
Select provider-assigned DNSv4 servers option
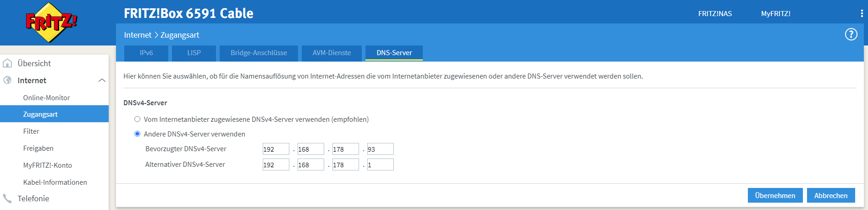click(137, 119)
